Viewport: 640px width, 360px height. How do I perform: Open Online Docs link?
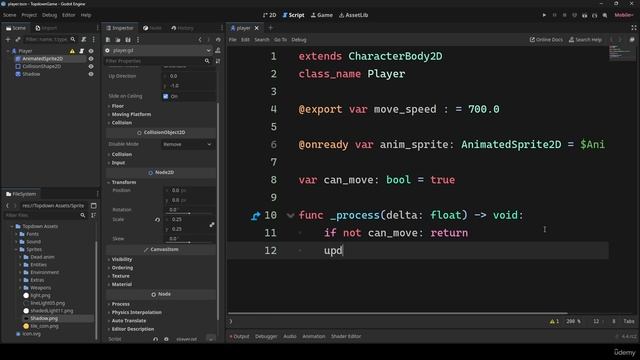coord(546,40)
